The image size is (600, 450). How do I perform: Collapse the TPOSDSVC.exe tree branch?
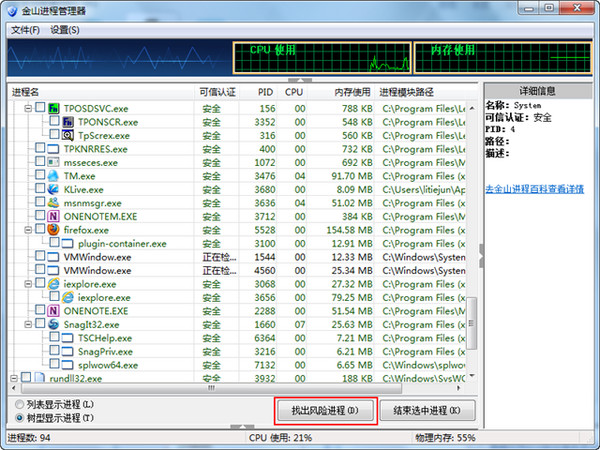25,108
